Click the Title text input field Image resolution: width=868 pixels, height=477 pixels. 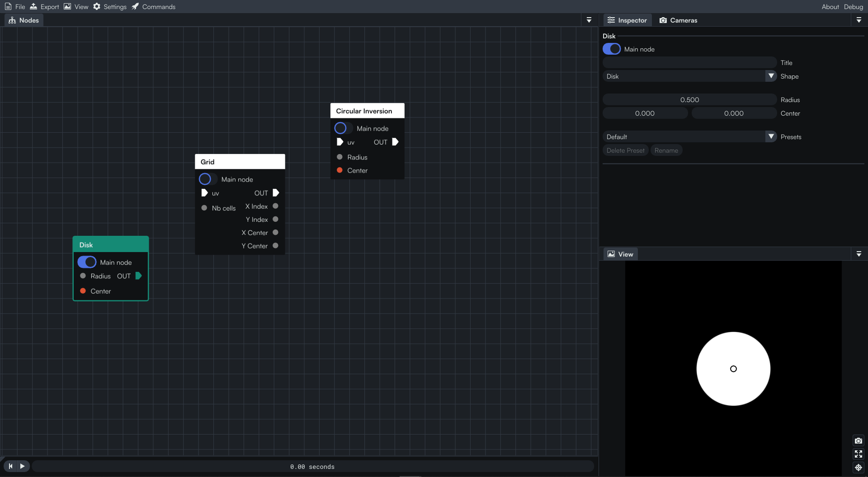(x=689, y=62)
